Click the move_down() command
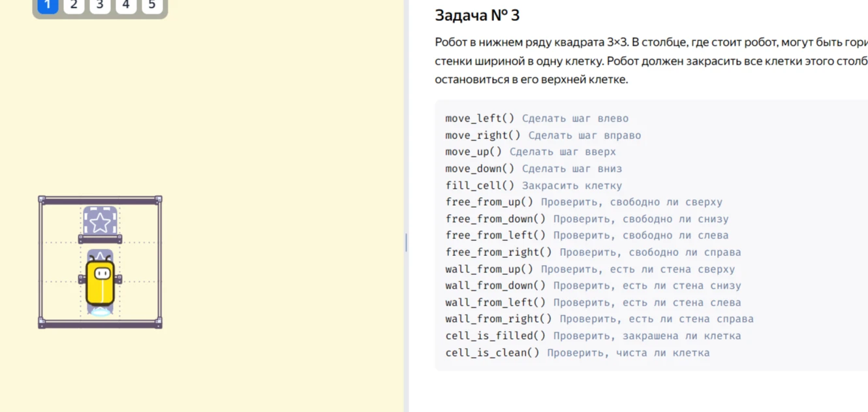868x412 pixels. 480,168
